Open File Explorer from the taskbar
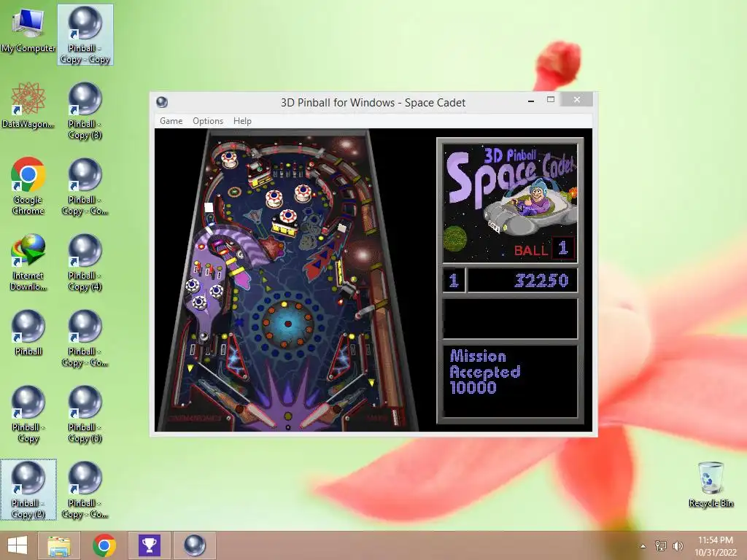The width and height of the screenshot is (747, 560). click(x=60, y=545)
